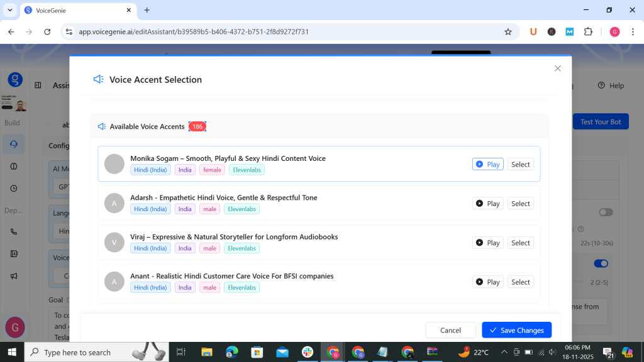Open the clock history icon in sidebar
Image resolution: width=644 pixels, height=362 pixels.
click(14, 189)
